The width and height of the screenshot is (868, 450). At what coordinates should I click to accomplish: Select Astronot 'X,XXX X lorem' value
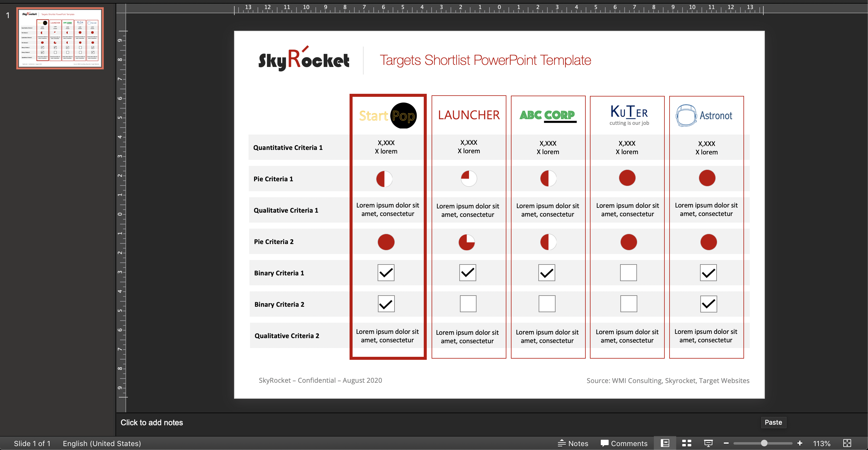click(707, 148)
